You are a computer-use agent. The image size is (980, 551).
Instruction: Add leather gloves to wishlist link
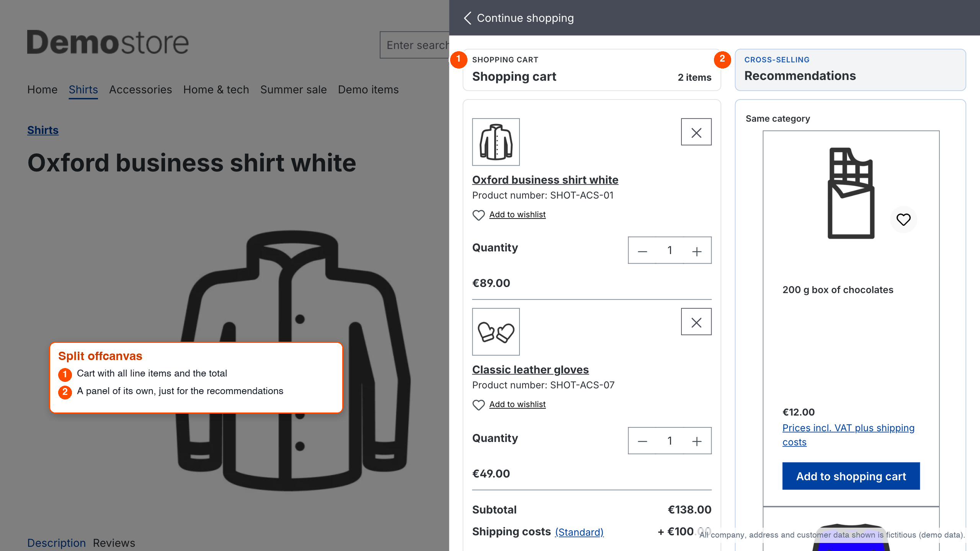tap(517, 404)
